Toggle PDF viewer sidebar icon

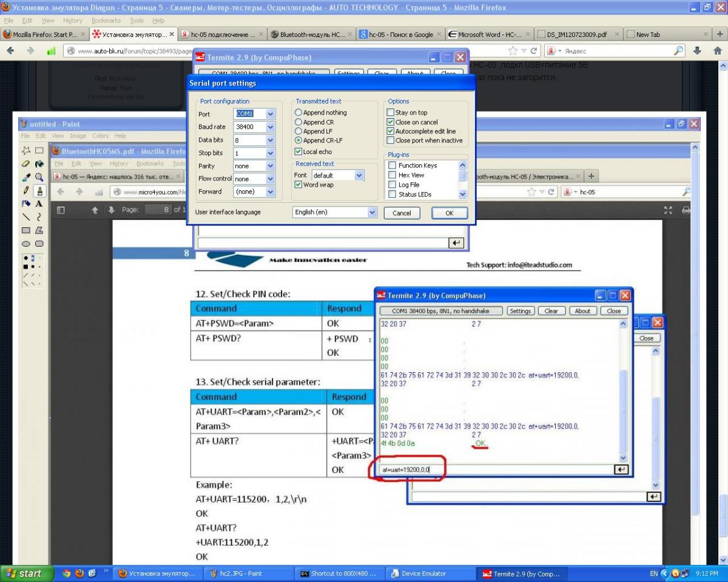tap(61, 210)
